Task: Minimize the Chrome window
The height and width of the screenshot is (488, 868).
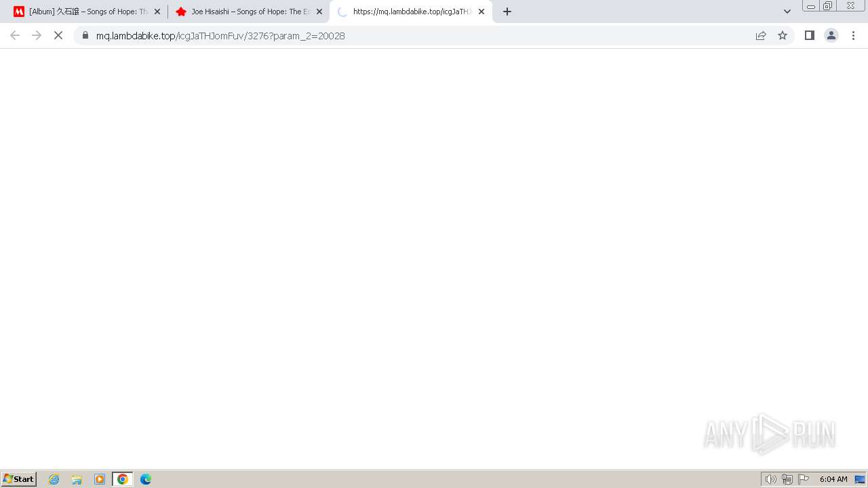Action: tap(811, 6)
